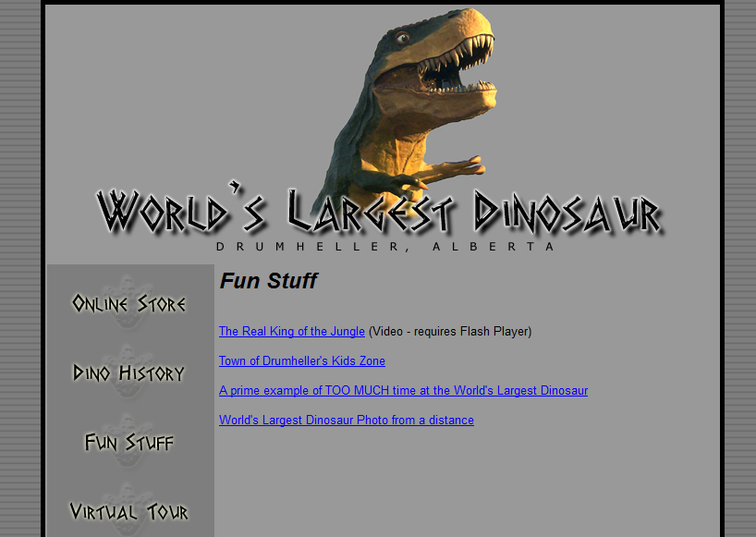Open the TOO MUCH time example link
This screenshot has height=537, width=756.
[x=403, y=390]
